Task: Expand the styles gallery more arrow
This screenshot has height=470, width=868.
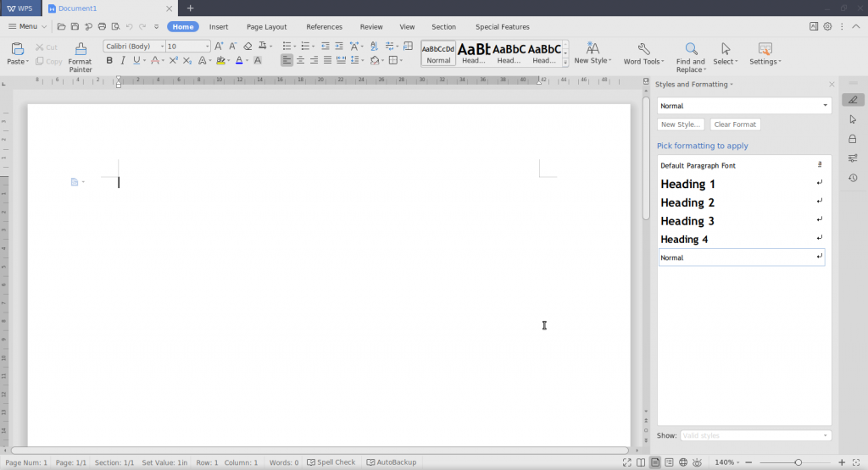Action: [x=565, y=63]
